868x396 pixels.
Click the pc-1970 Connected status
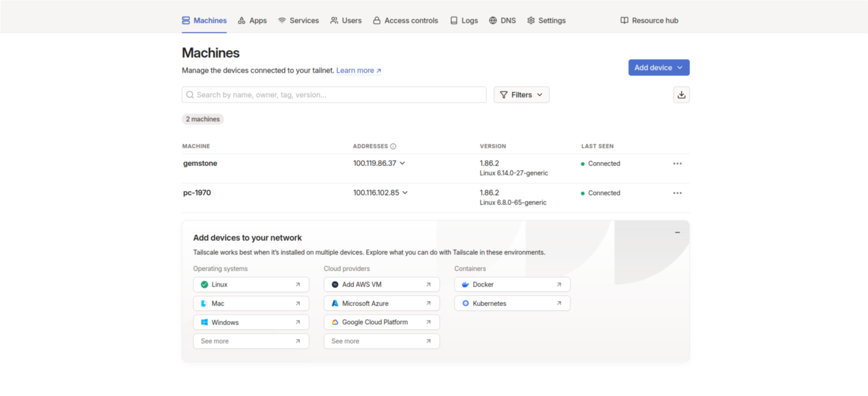[600, 193]
